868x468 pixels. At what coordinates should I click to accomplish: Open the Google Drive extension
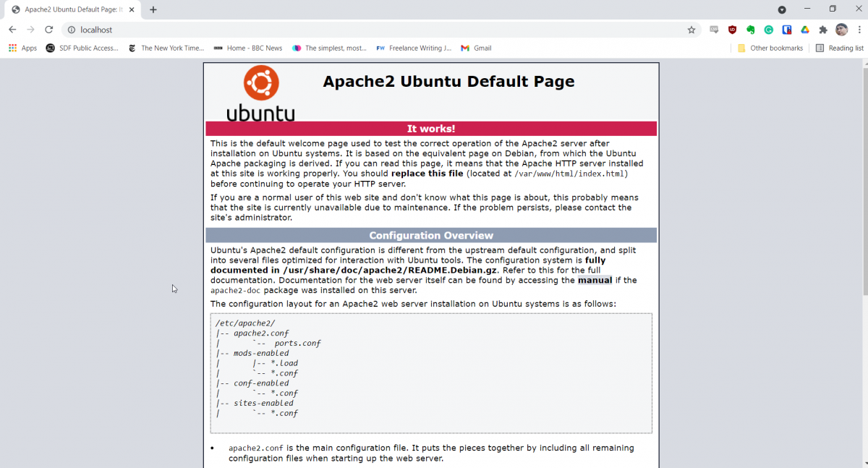pyautogui.click(x=804, y=30)
